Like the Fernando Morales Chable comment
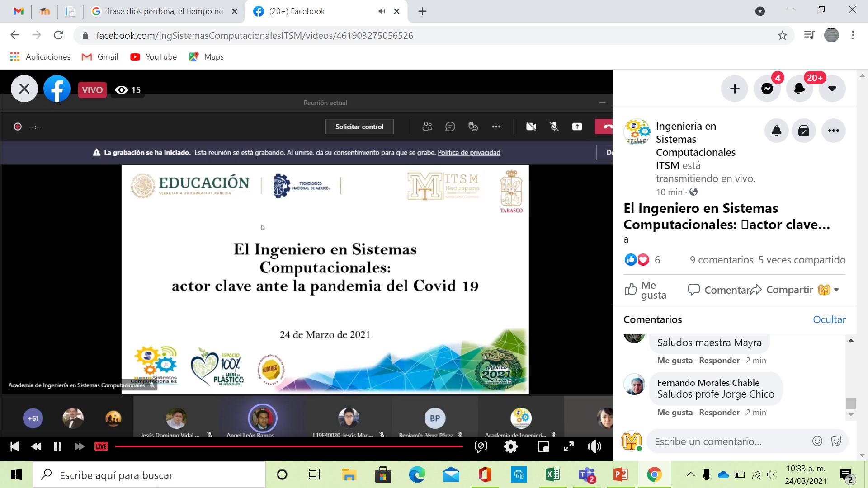This screenshot has width=868, height=488. [675, 413]
